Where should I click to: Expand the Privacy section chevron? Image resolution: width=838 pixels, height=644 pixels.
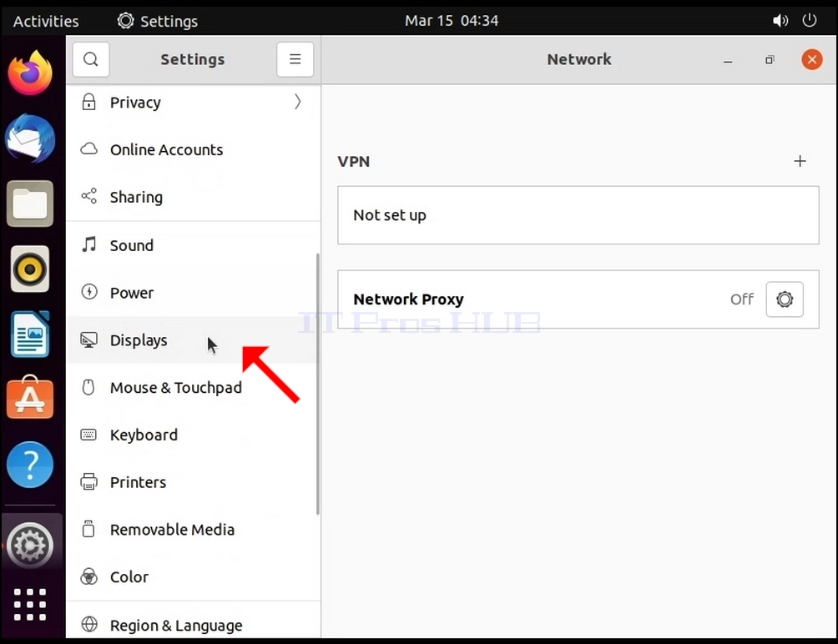[298, 102]
